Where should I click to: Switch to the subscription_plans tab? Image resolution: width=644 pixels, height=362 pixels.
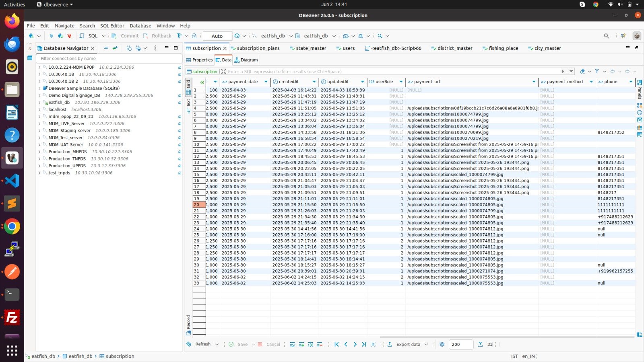click(258, 48)
